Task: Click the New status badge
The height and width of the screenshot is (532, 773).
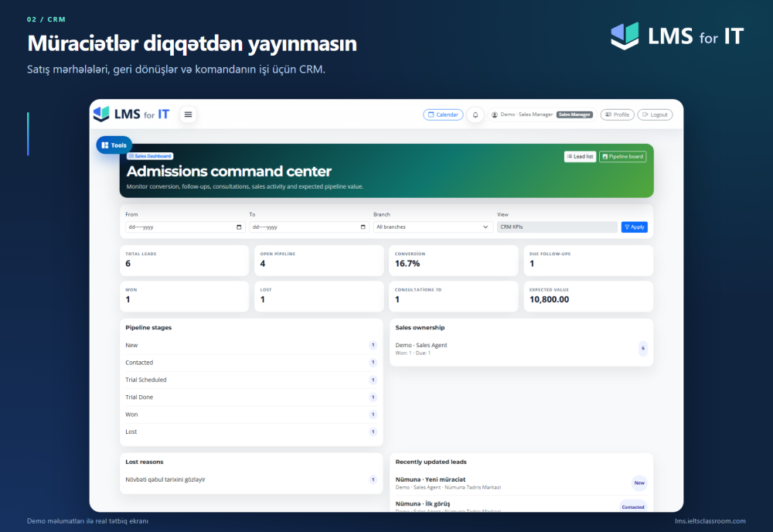Action: [x=639, y=483]
